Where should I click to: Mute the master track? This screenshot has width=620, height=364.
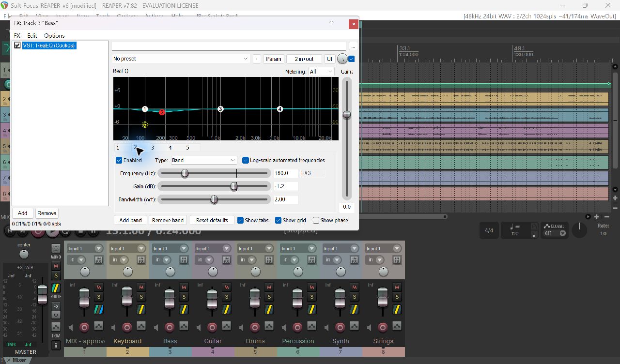(x=56, y=266)
